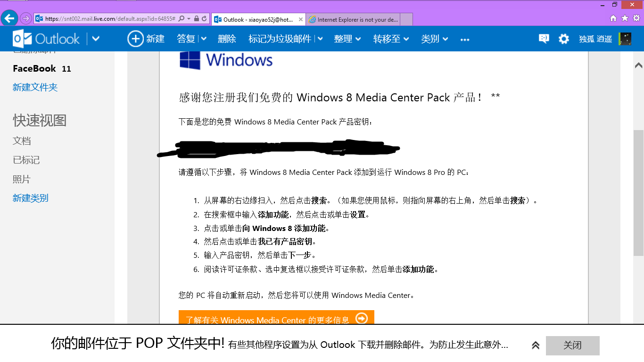Dismiss the notification with 关闭 button

point(573,346)
